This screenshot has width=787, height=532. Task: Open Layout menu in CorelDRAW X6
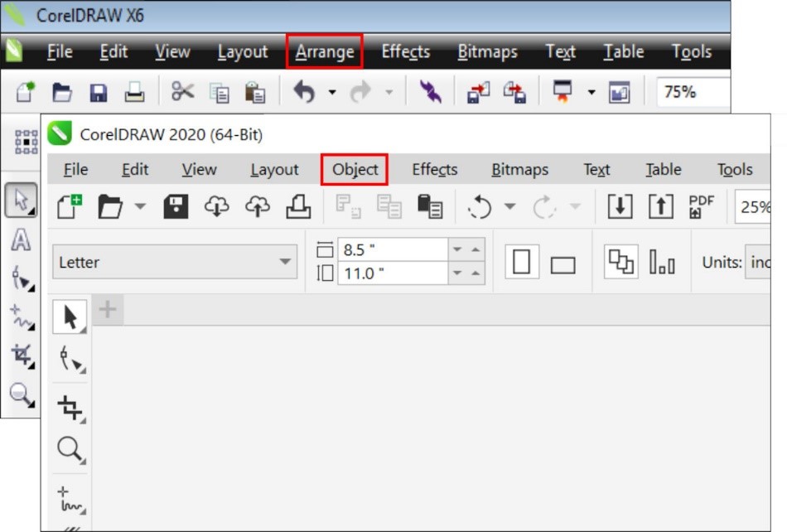(243, 51)
